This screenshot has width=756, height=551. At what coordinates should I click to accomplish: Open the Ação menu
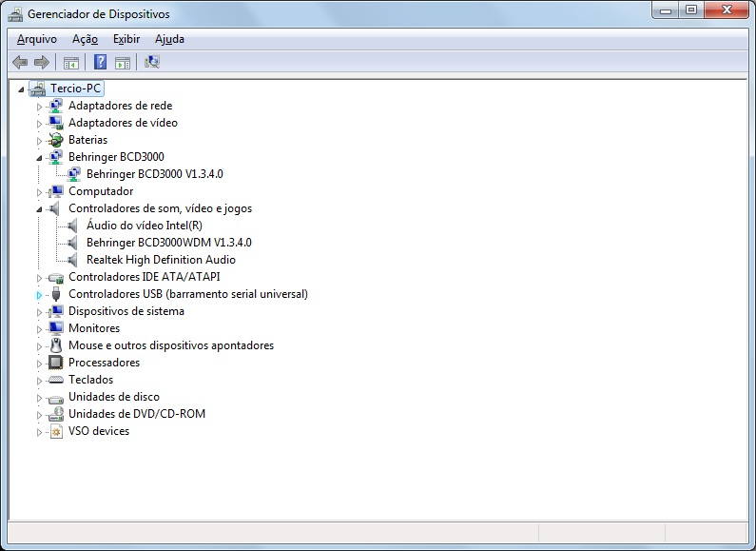85,39
